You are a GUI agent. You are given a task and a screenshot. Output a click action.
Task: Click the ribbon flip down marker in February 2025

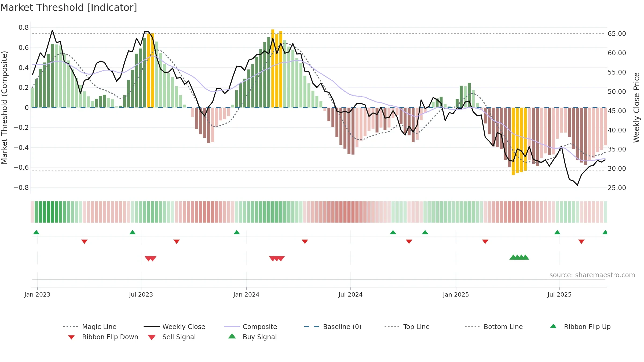point(485,242)
